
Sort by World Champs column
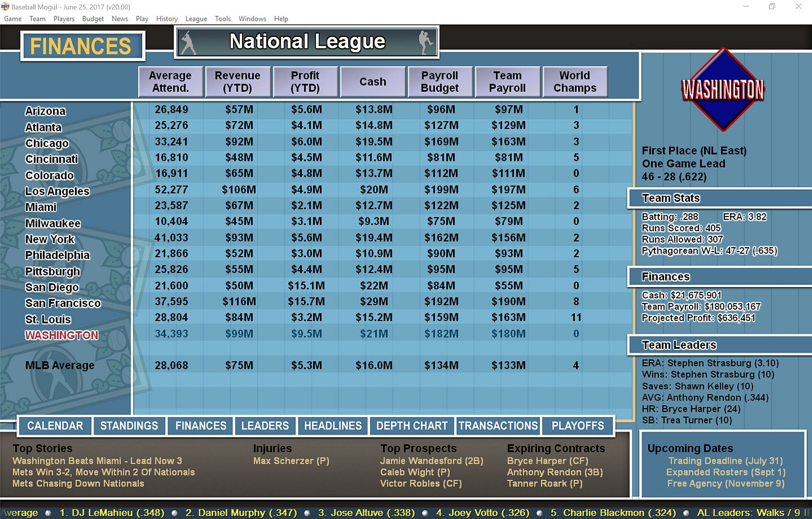pos(575,82)
